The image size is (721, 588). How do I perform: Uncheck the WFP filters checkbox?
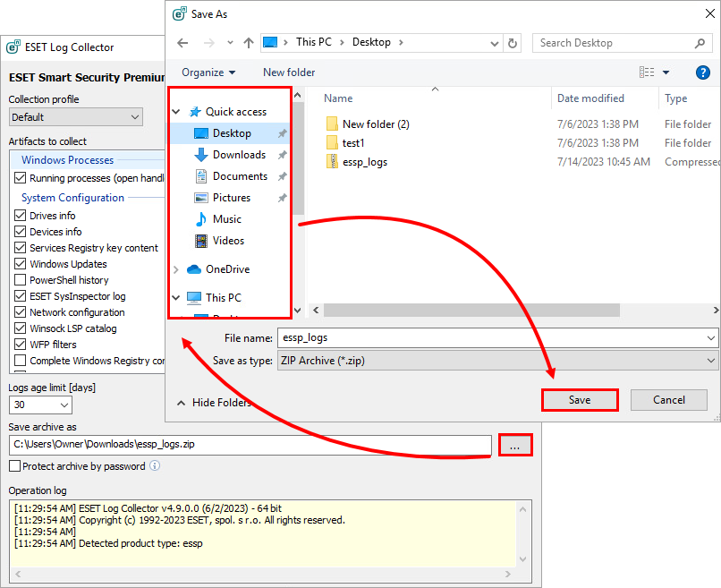21,345
